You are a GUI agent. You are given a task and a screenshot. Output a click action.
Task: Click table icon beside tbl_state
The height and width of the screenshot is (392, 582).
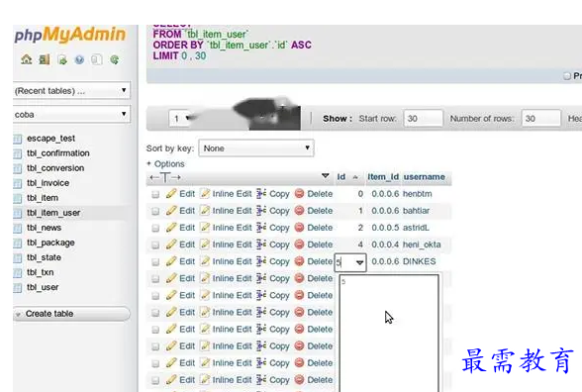[18, 257]
